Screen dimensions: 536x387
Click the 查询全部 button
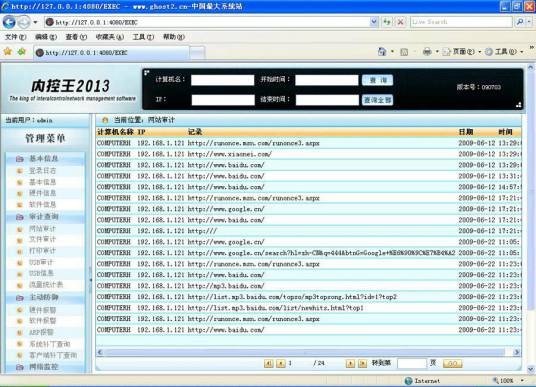point(377,100)
